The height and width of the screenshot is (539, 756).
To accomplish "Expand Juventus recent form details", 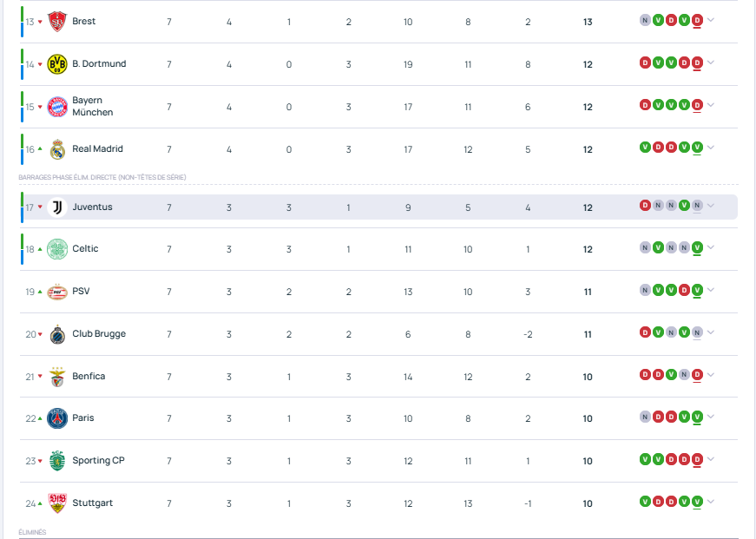I will (x=711, y=206).
